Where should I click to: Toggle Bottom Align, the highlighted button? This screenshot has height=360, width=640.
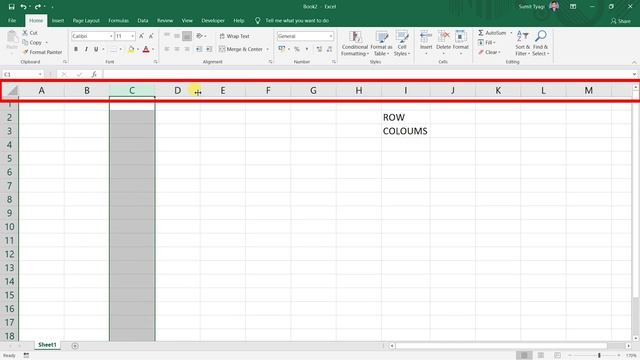click(x=187, y=36)
